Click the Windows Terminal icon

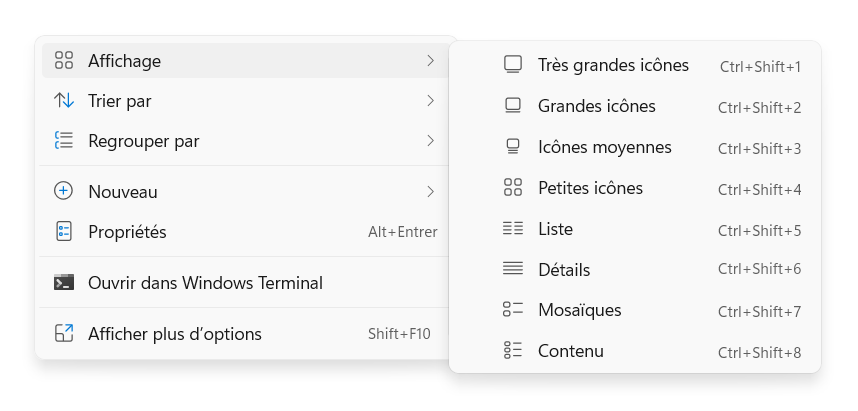coord(64,282)
